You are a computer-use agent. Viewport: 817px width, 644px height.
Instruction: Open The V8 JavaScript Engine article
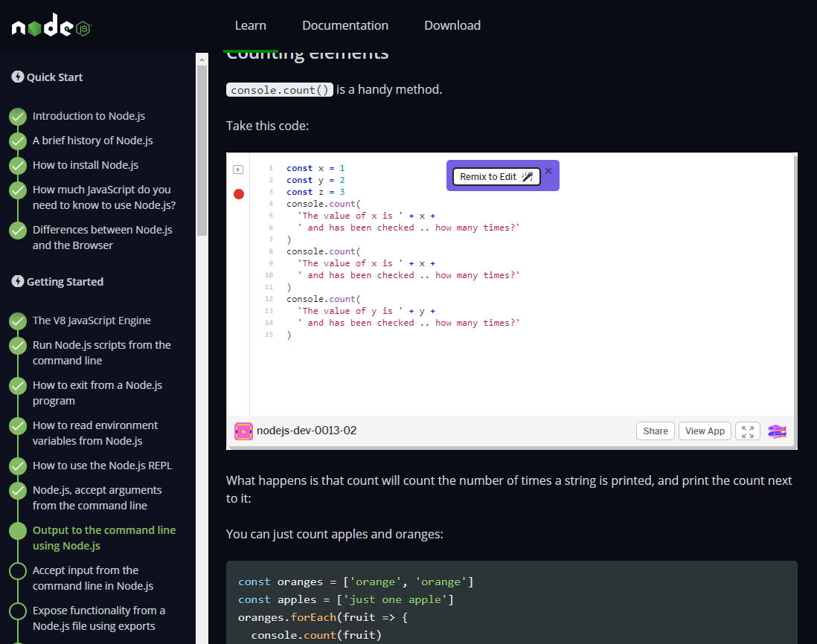(92, 321)
